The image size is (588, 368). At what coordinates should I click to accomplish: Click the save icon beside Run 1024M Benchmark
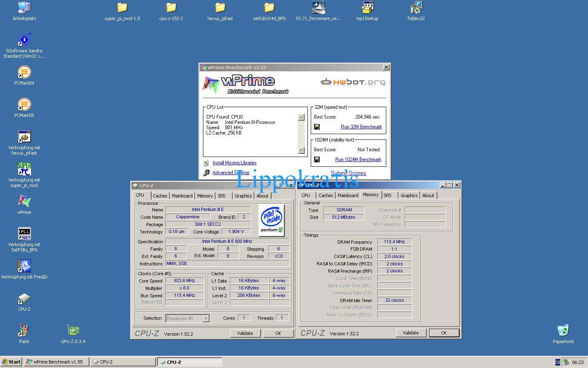[x=317, y=159]
